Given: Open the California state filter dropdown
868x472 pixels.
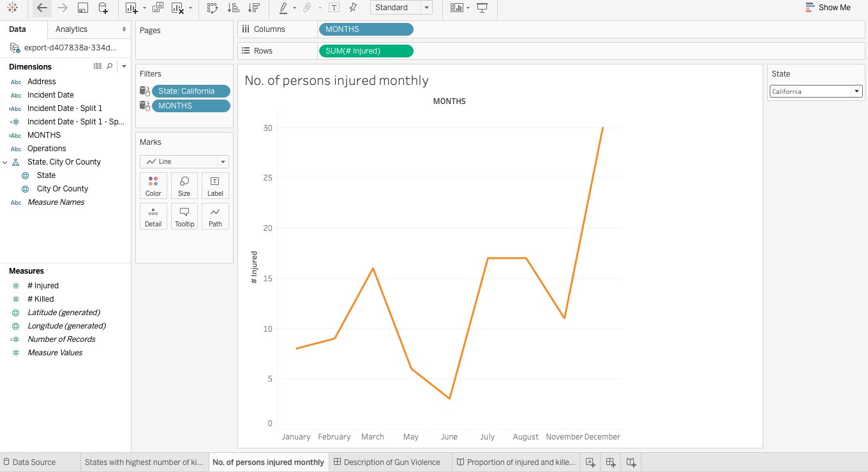Looking at the screenshot, I should [x=857, y=91].
